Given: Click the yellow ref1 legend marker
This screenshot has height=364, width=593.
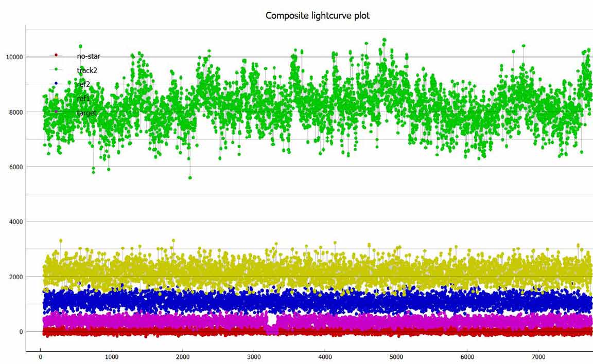Looking at the screenshot, I should point(56,97).
